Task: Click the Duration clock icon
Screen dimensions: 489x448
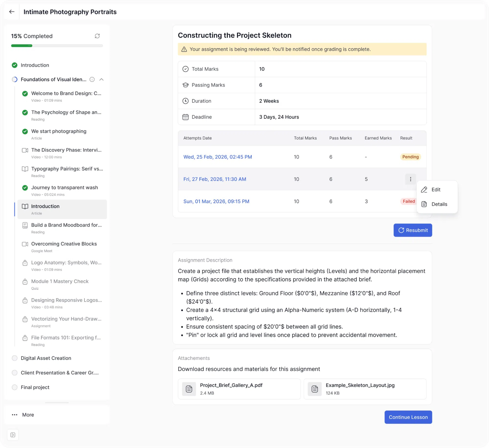Action: (185, 101)
